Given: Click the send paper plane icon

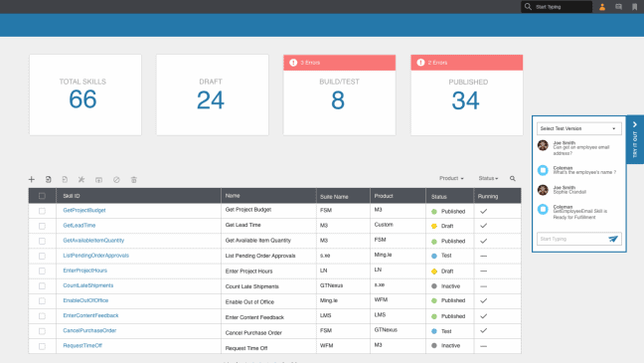Looking at the screenshot, I should point(613,239).
